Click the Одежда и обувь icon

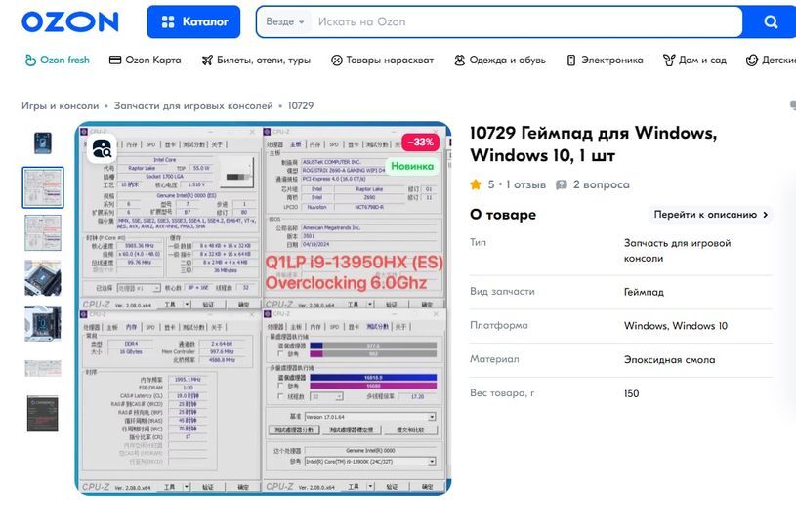coord(459,61)
